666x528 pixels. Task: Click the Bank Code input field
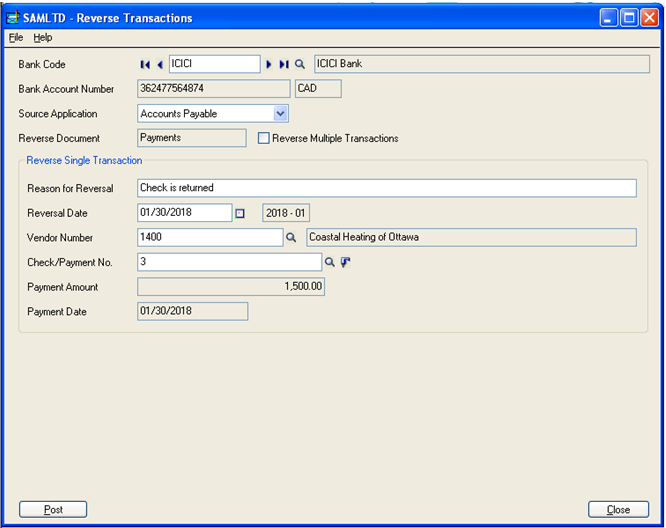[x=213, y=64]
